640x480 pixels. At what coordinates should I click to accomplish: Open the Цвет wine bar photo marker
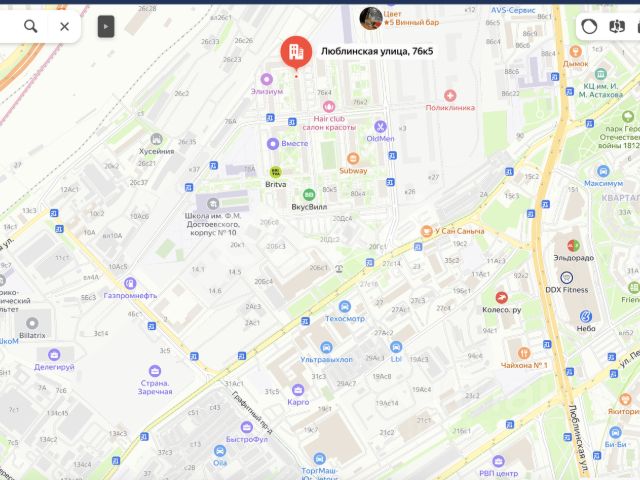371,18
